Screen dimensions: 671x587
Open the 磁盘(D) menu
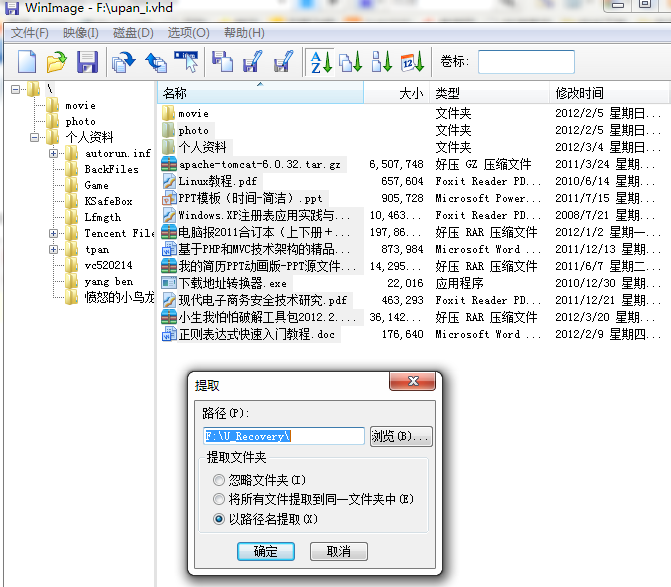click(133, 33)
